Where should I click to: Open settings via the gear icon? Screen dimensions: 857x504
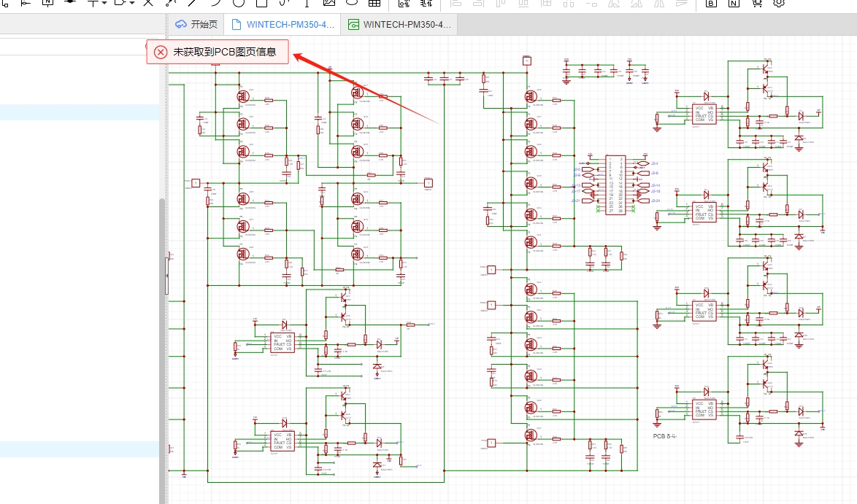(779, 3)
